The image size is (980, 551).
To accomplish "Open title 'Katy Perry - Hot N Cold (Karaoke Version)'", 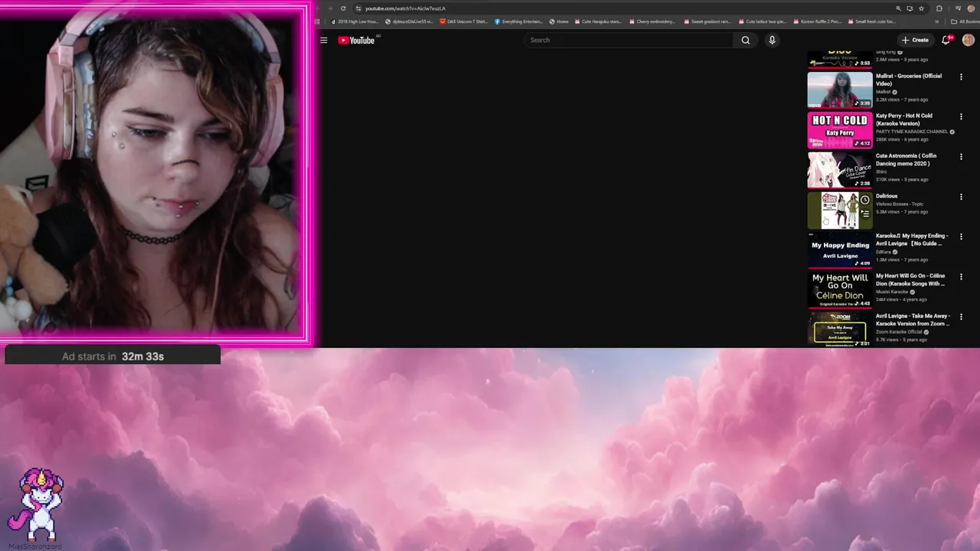I will point(904,119).
